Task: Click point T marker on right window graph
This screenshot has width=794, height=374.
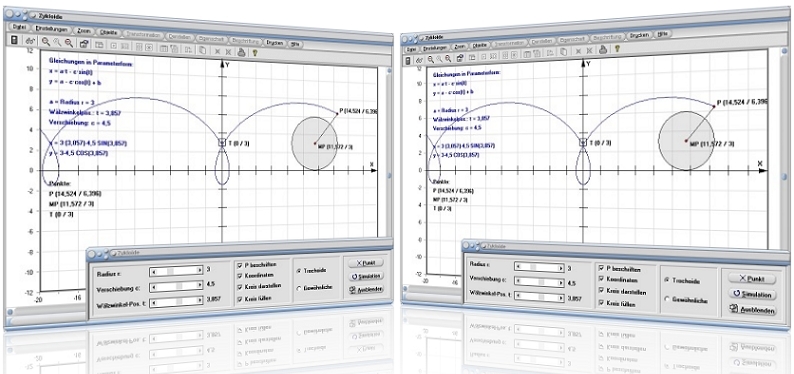Action: tap(583, 143)
